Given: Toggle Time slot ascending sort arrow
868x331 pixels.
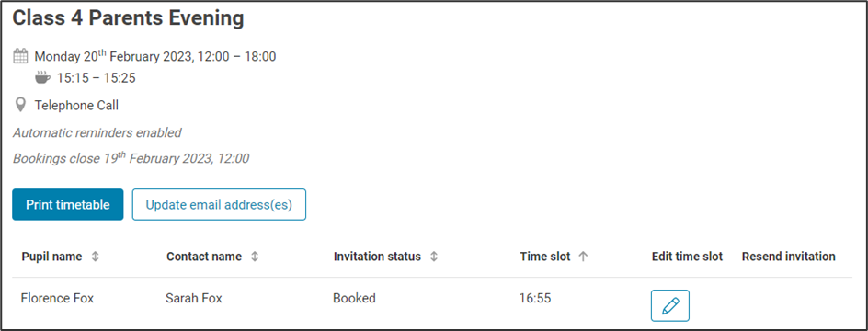Looking at the screenshot, I should point(583,257).
